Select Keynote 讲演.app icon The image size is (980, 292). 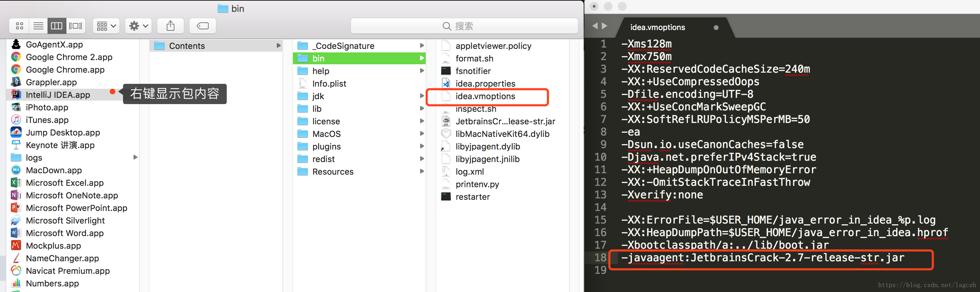(16, 145)
